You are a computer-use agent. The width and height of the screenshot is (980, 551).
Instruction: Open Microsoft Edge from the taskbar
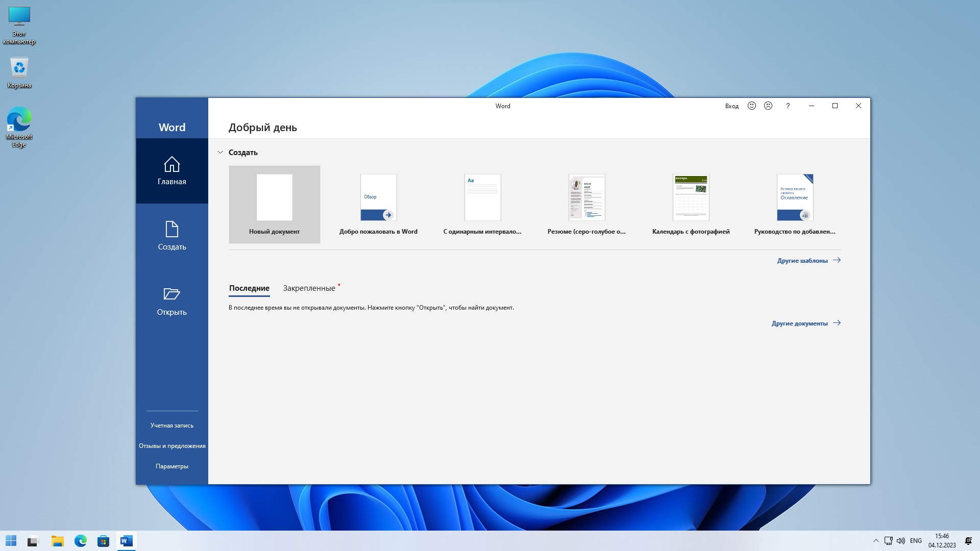click(x=80, y=541)
